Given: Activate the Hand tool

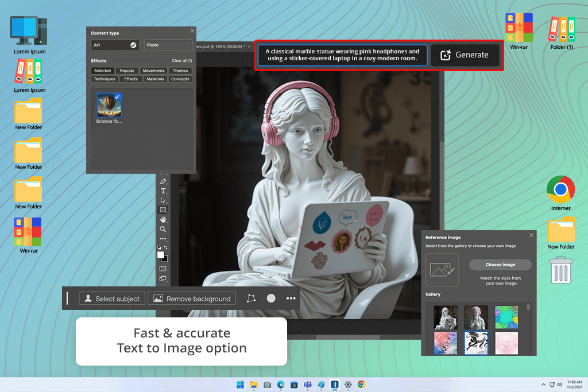Looking at the screenshot, I should [x=163, y=219].
